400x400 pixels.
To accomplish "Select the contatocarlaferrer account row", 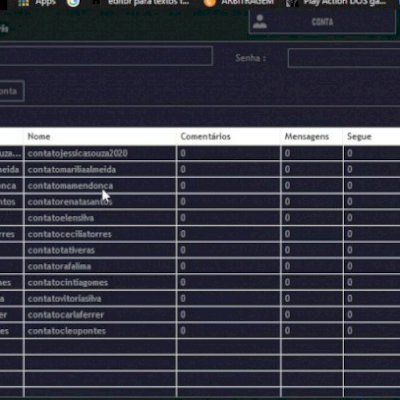I will point(200,315).
